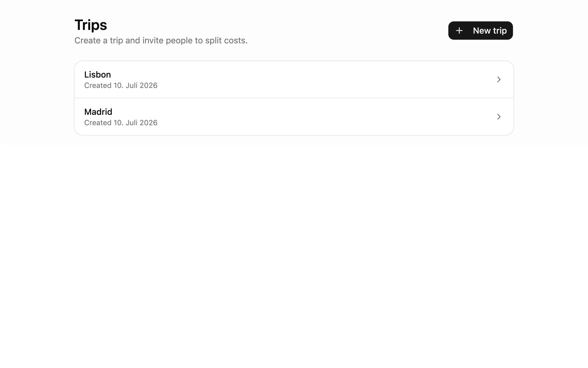Click 'Juli' in Madrid's creation date
Image resolution: width=588 pixels, height=368 pixels.
(131, 123)
